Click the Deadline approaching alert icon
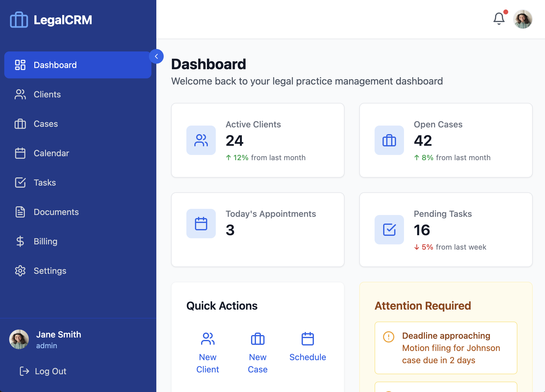Viewport: 545px width, 392px height. pyautogui.click(x=389, y=337)
